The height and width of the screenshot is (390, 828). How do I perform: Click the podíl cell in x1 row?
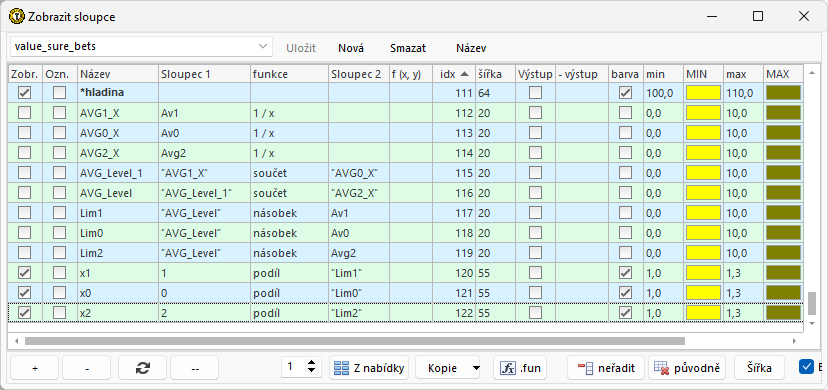(x=289, y=273)
